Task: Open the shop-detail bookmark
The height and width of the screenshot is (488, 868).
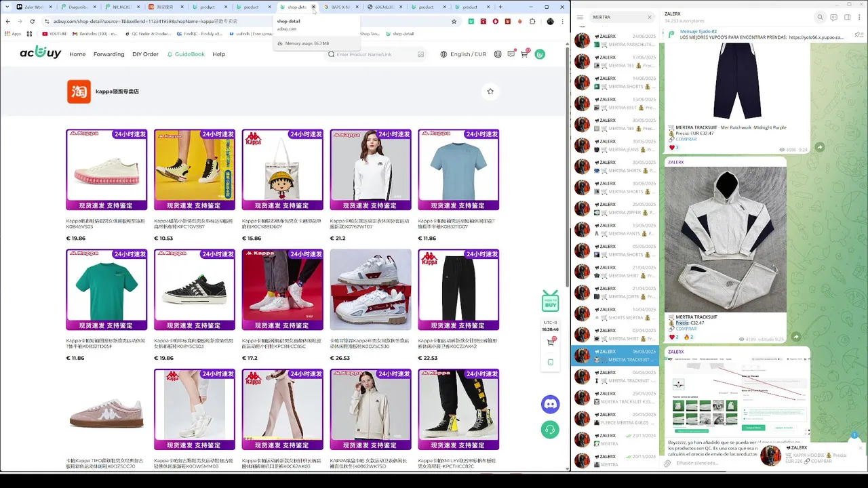Action: [399, 33]
